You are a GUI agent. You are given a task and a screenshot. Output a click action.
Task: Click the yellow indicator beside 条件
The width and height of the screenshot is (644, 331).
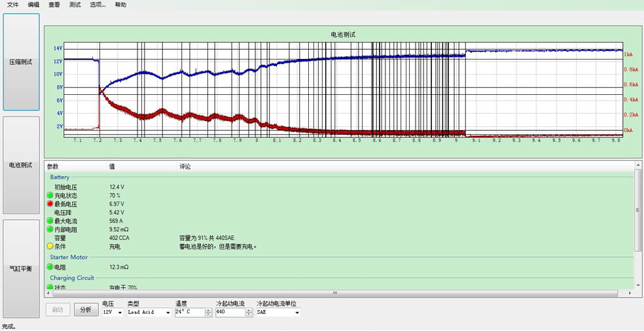(x=50, y=247)
